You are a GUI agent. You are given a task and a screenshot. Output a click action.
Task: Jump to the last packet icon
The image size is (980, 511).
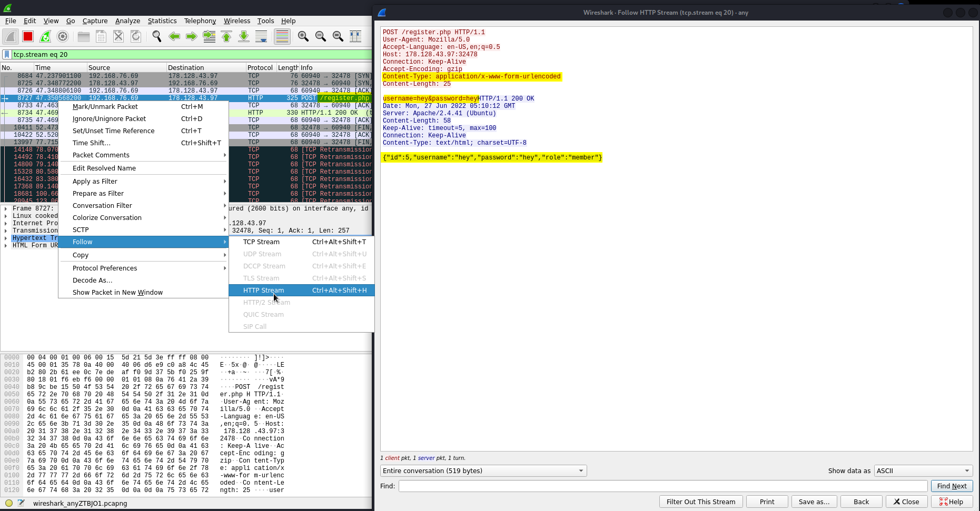click(x=244, y=36)
